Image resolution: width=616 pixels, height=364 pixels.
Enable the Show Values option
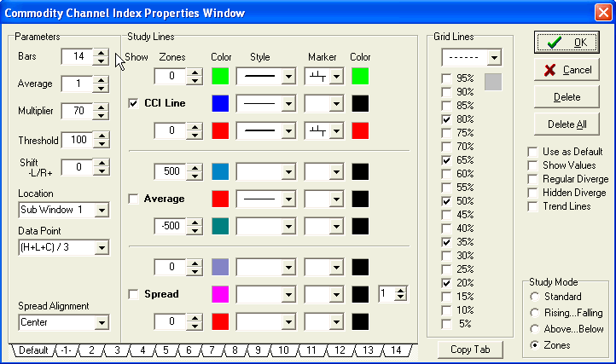point(533,165)
